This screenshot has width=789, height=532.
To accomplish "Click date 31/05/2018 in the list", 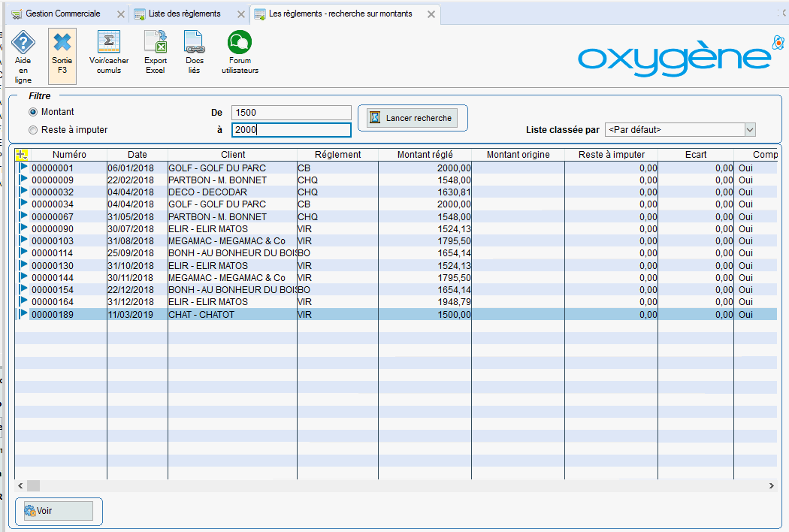I will tap(131, 216).
